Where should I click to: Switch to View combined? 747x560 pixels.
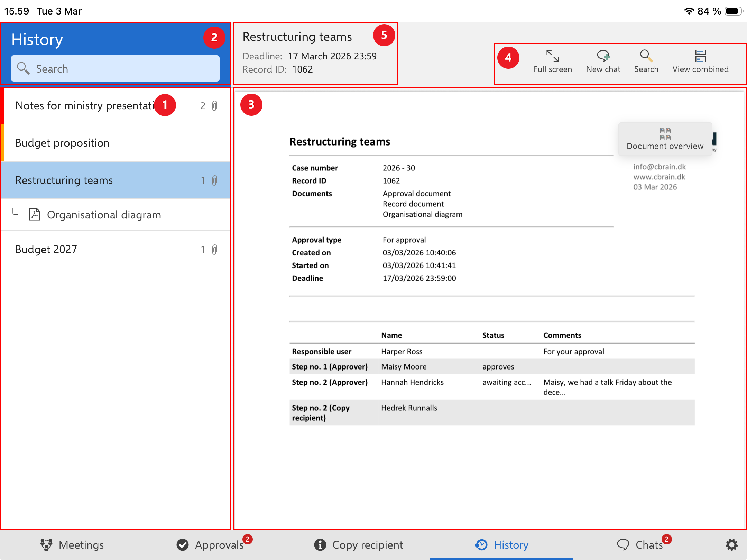click(x=700, y=62)
